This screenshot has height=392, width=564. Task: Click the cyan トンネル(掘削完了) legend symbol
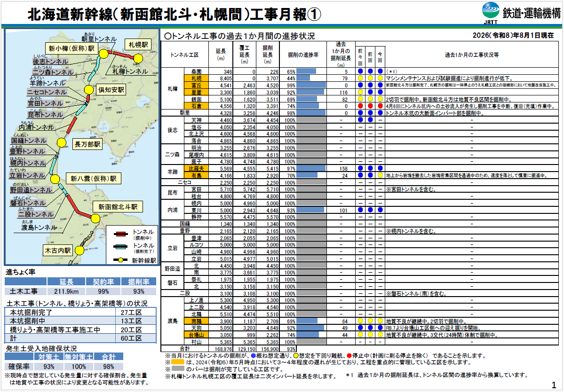coord(120,247)
